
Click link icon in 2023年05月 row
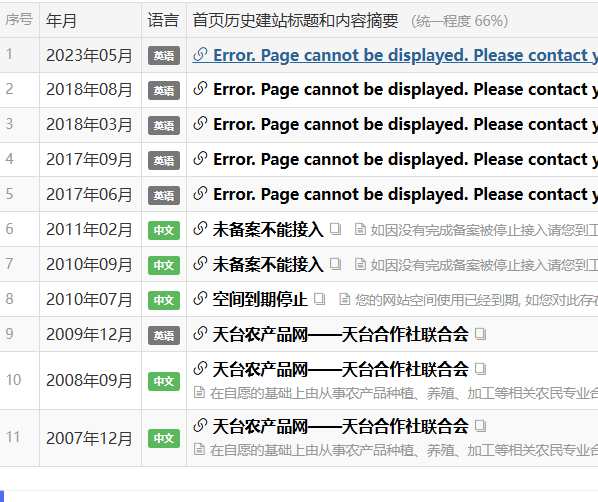[200, 55]
